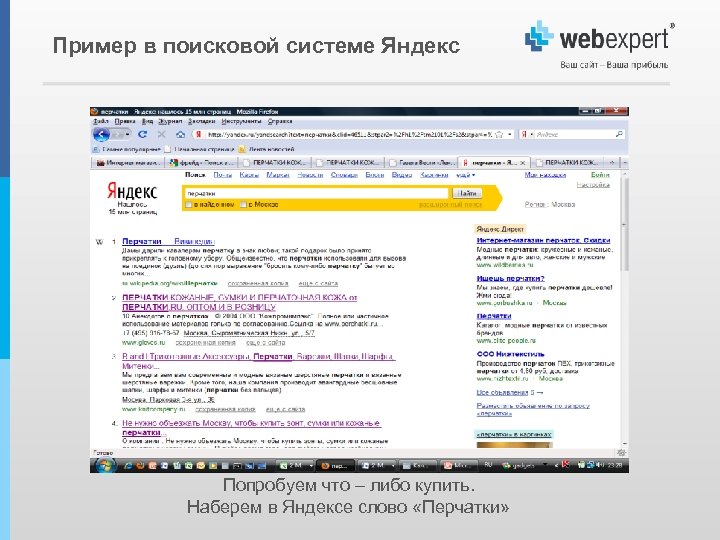720x540 pixels.
Task: Click the RU language indicator in the taskbar
Action: pos(488,465)
